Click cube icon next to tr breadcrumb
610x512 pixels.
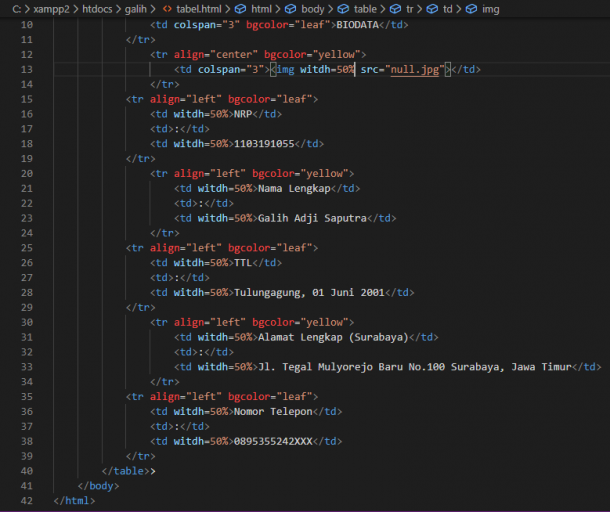[395, 9]
